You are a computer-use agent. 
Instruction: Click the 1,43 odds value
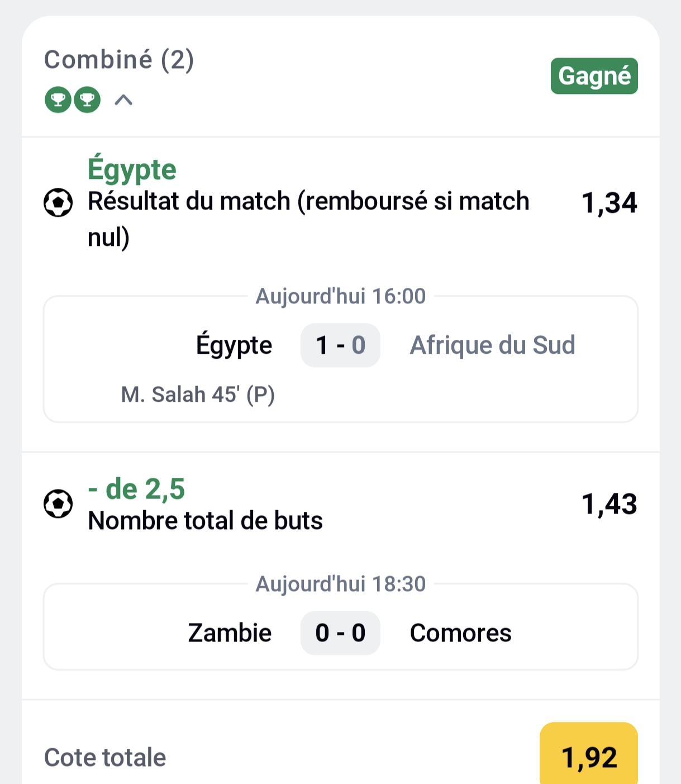(609, 504)
